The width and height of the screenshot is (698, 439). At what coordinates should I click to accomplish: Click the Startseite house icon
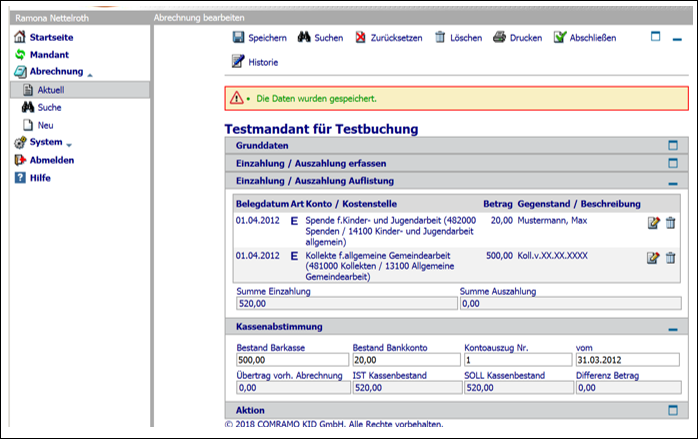tap(20, 37)
